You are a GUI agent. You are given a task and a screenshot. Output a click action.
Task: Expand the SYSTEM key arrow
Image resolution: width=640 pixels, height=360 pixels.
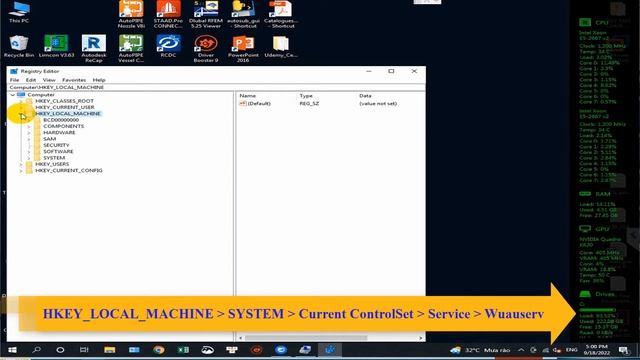pos(29,158)
